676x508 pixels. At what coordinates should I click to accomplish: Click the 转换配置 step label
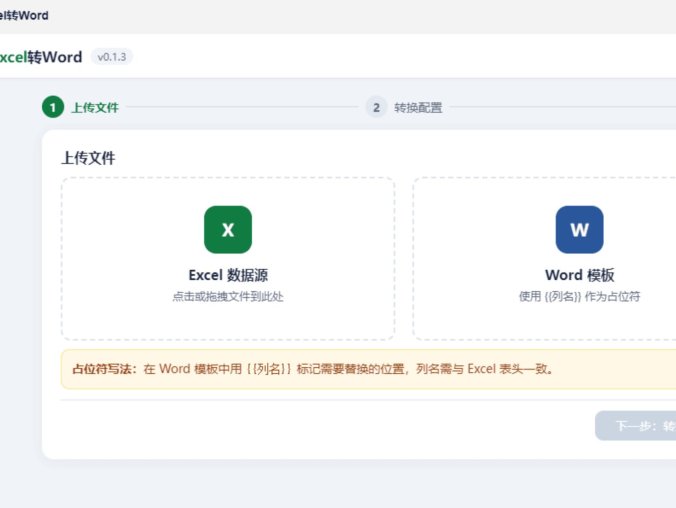tap(418, 108)
